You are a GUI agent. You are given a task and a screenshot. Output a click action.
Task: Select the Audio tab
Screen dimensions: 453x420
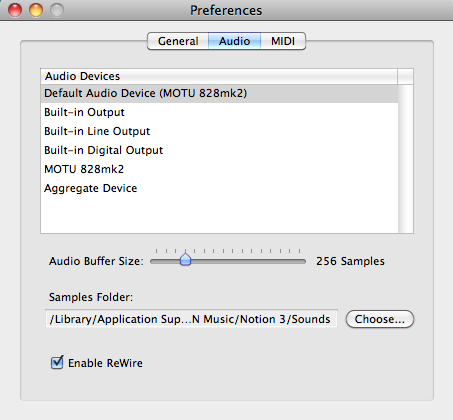pos(234,41)
